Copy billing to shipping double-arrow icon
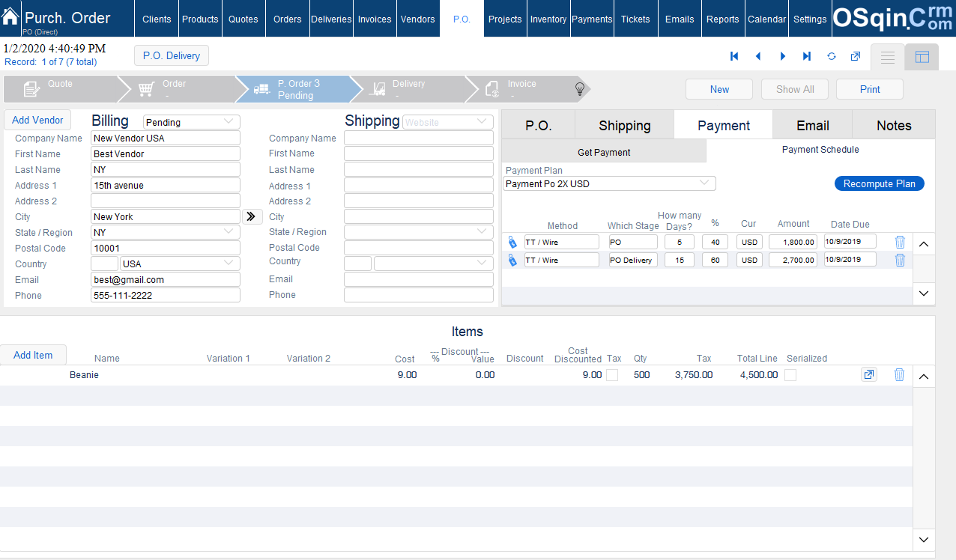The height and width of the screenshot is (560, 956). pos(252,216)
